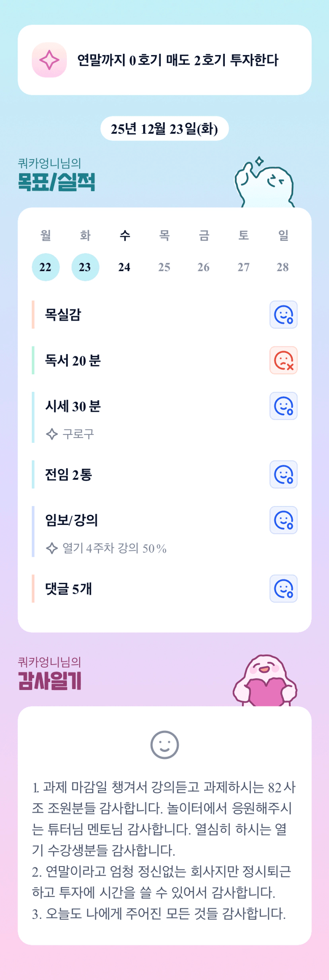This screenshot has width=329, height=980.
Task: Expand the 열기 4주차 강의 50% note
Action: click(x=114, y=548)
